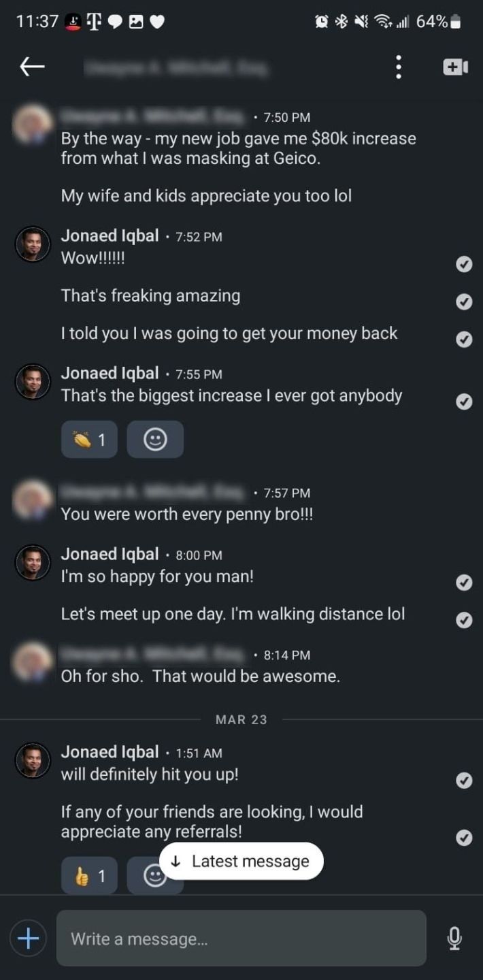Tap the microphone voice message icon

(x=454, y=938)
